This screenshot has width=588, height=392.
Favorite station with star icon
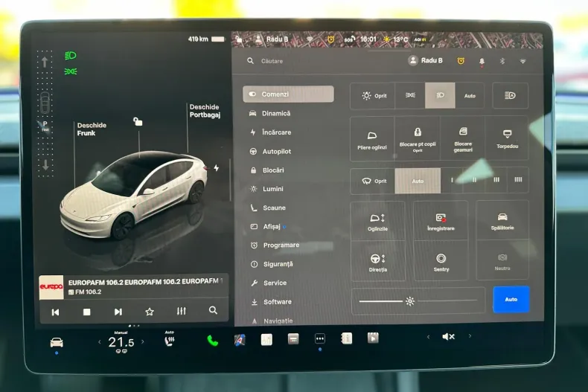[x=150, y=312]
